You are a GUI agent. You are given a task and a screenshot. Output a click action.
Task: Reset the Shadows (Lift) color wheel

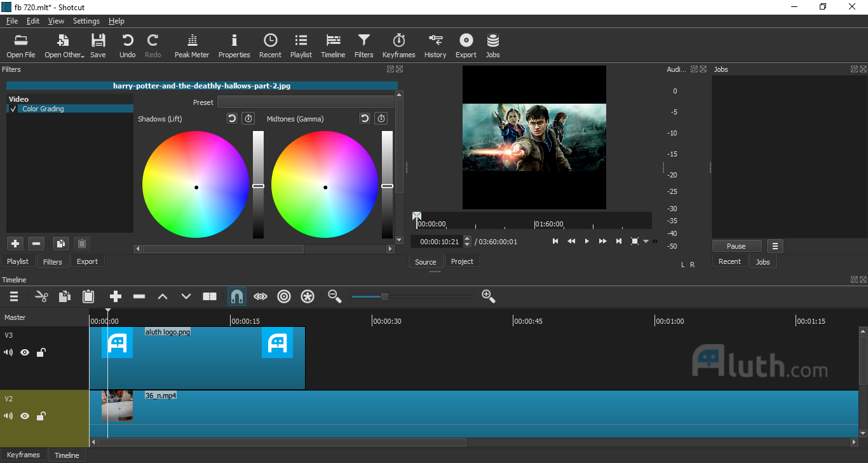pyautogui.click(x=233, y=118)
